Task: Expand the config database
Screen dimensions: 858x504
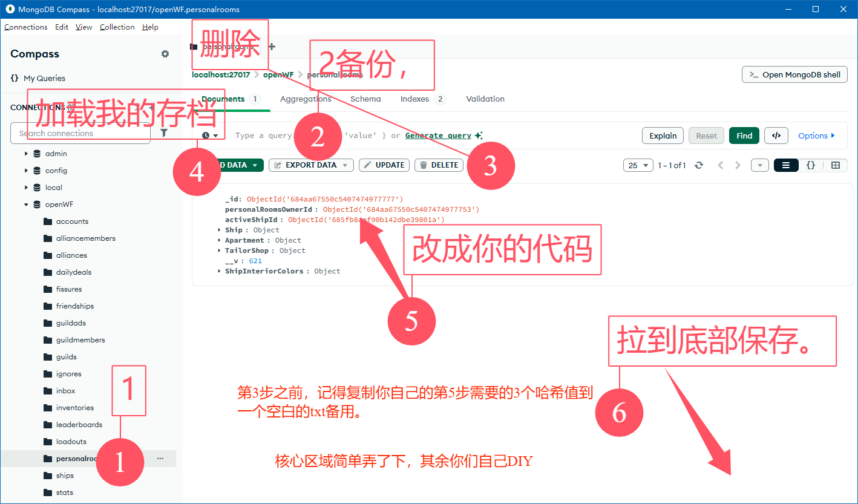Action: (26, 171)
